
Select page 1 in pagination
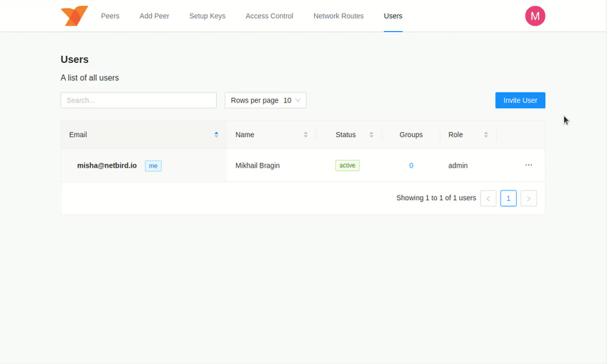tap(508, 199)
